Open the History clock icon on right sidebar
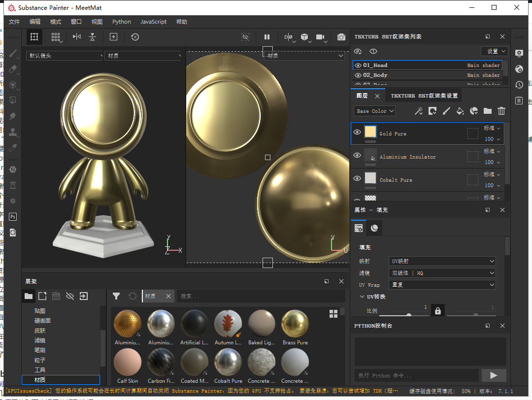This screenshot has height=400, width=532. pyautogui.click(x=519, y=85)
